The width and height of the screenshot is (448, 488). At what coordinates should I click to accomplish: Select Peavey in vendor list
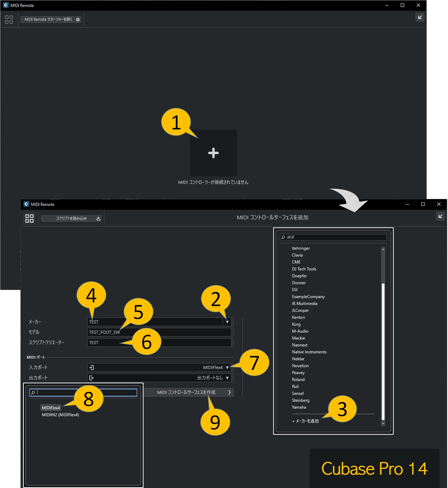point(298,373)
